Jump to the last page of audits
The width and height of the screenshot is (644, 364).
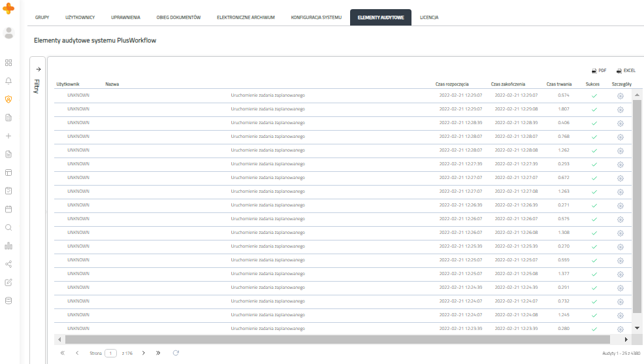(159, 353)
